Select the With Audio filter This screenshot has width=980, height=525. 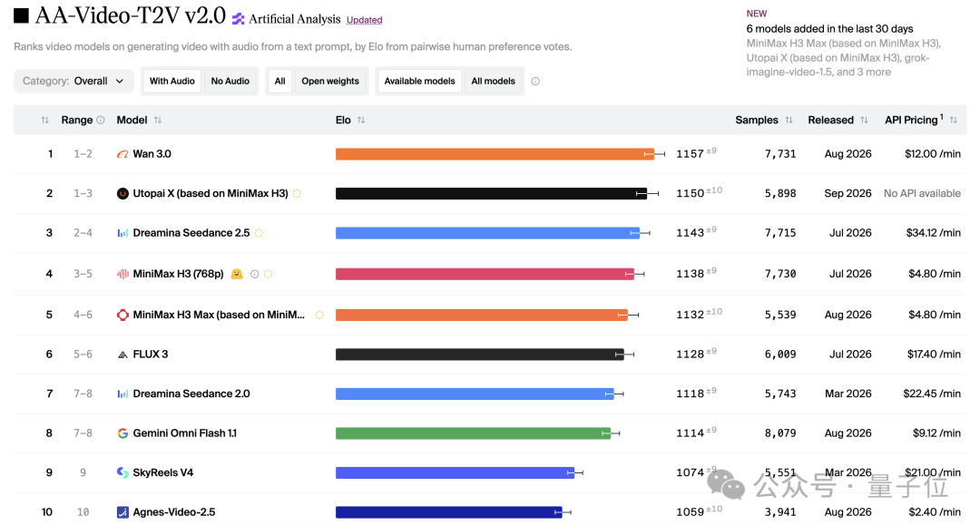171,82
